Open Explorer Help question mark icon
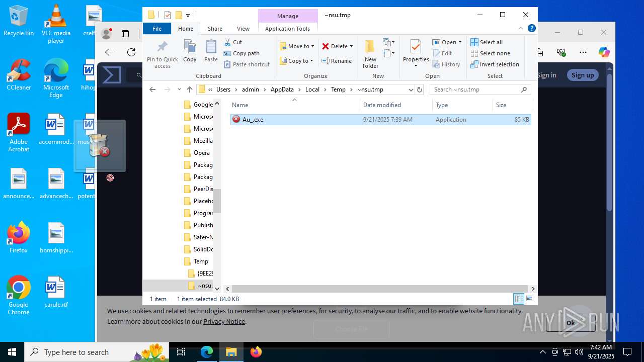The image size is (644, 362). tap(532, 29)
